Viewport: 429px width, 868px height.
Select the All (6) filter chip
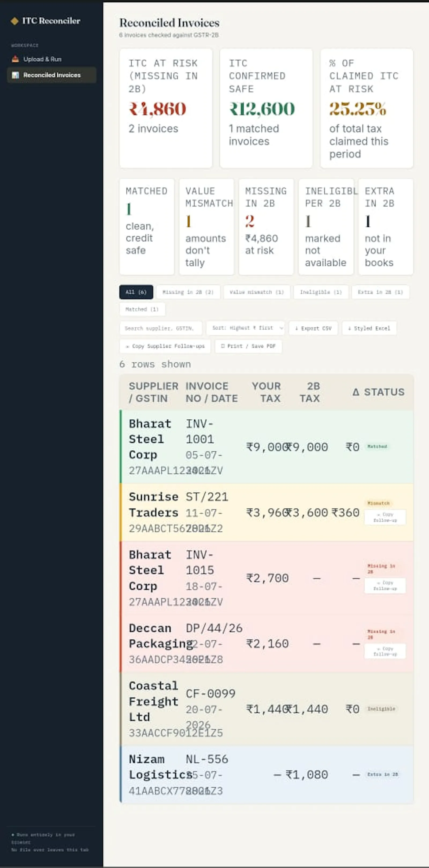coord(136,292)
